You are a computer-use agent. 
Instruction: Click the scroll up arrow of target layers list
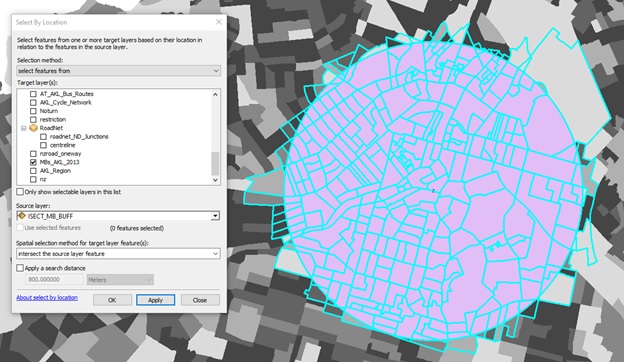[215, 94]
